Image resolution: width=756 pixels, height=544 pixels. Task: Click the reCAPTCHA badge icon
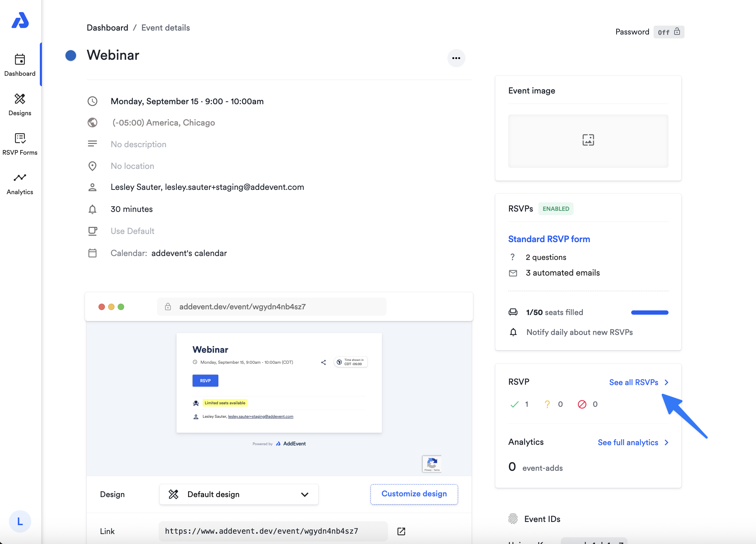[432, 464]
